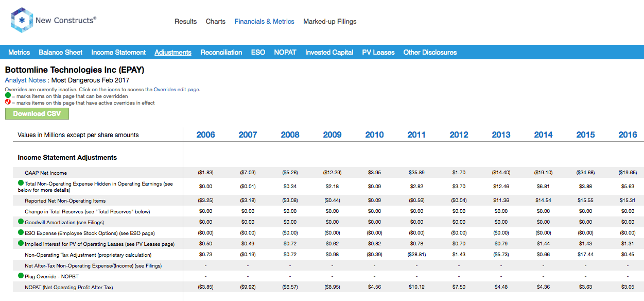
Task: Click 2006 GAAP Net Income value ($1.83)
Action: pyautogui.click(x=205, y=173)
